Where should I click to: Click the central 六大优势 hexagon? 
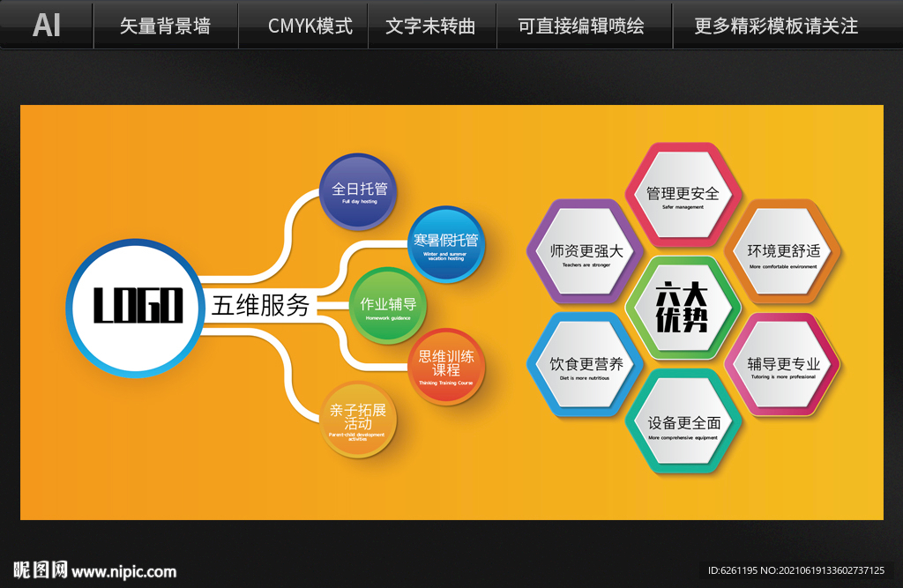[683, 308]
